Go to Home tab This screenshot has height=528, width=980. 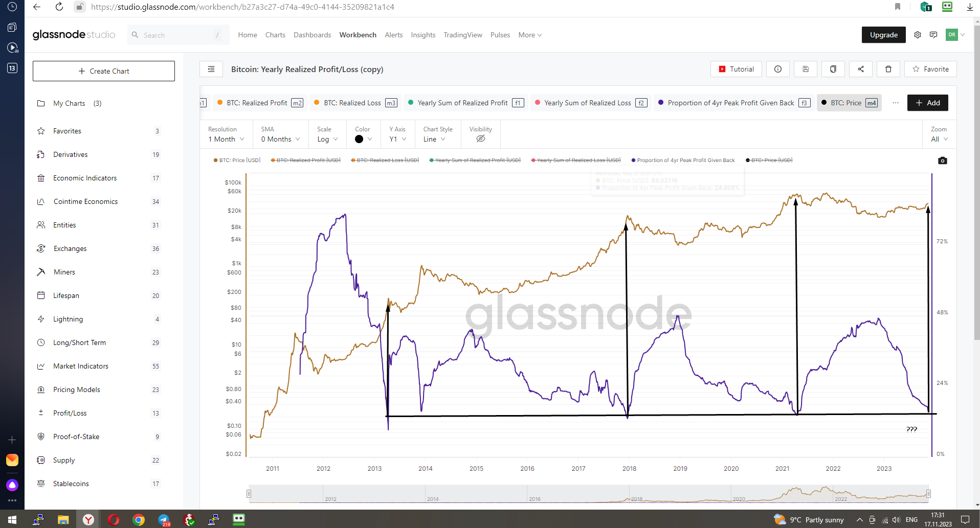[248, 35]
